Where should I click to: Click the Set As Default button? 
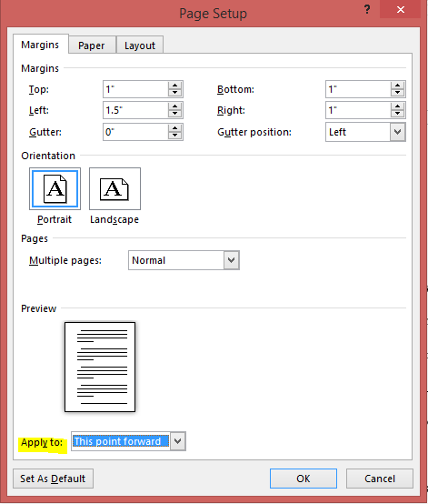tap(53, 479)
